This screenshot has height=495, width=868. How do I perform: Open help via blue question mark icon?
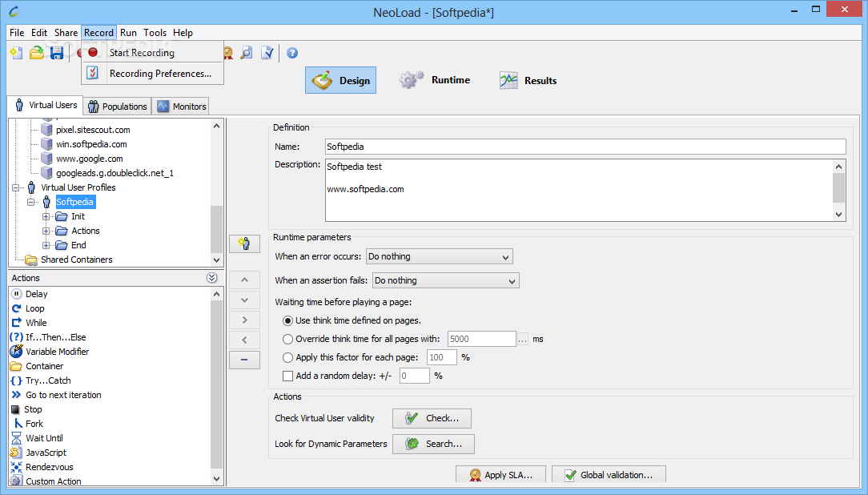292,53
